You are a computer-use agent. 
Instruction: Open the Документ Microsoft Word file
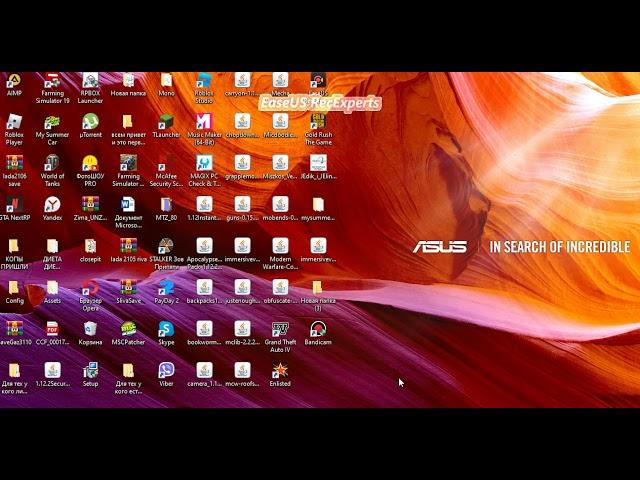point(128,213)
